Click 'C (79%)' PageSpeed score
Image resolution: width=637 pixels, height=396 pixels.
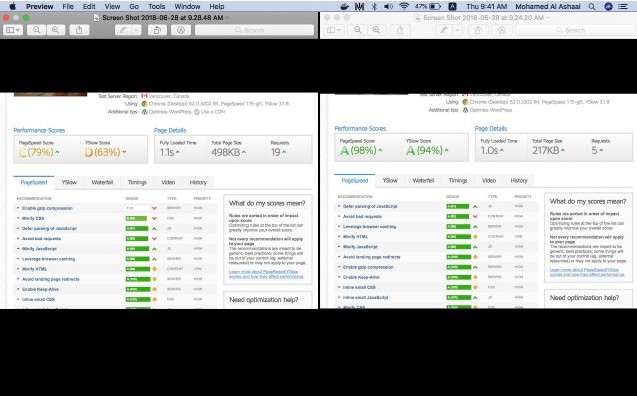point(36,152)
